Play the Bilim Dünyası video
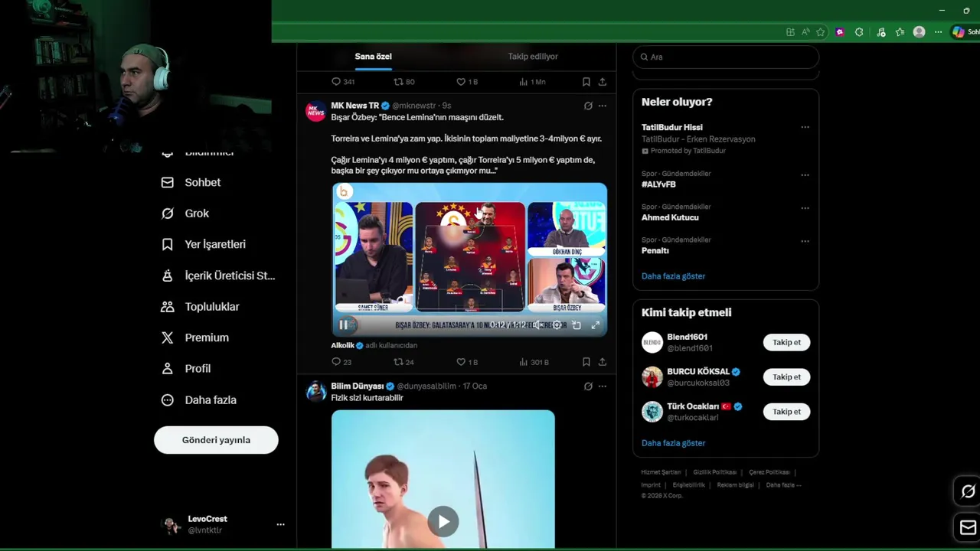The image size is (980, 551). pyautogui.click(x=443, y=522)
